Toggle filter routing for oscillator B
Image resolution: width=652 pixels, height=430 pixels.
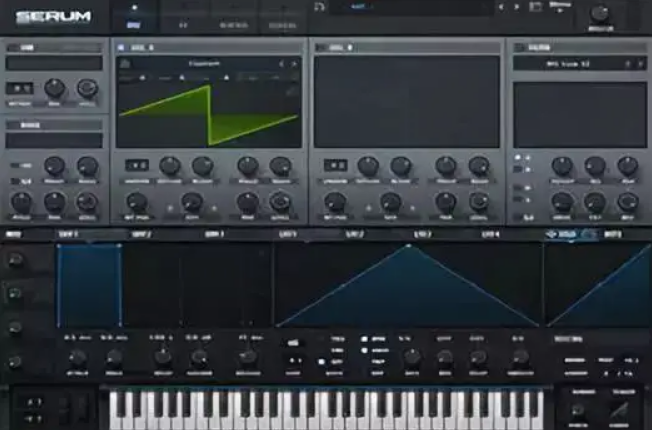pyautogui.click(x=518, y=170)
